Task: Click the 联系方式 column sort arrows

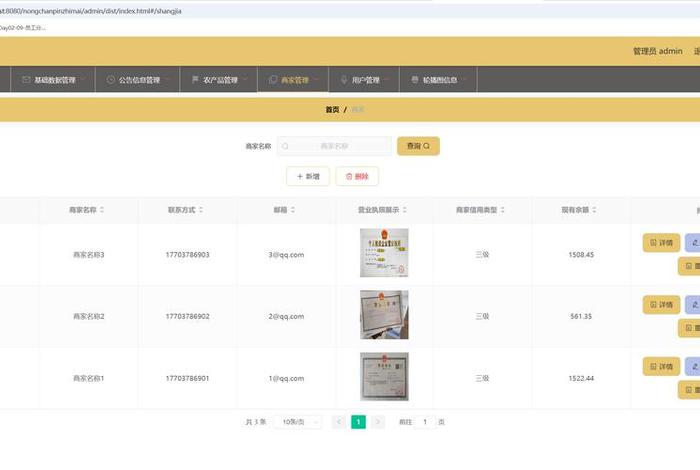Action: coord(201,210)
